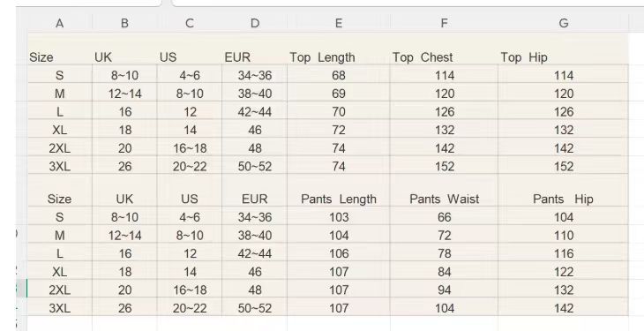Select column D header
The width and height of the screenshot is (644, 331).
[255, 24]
